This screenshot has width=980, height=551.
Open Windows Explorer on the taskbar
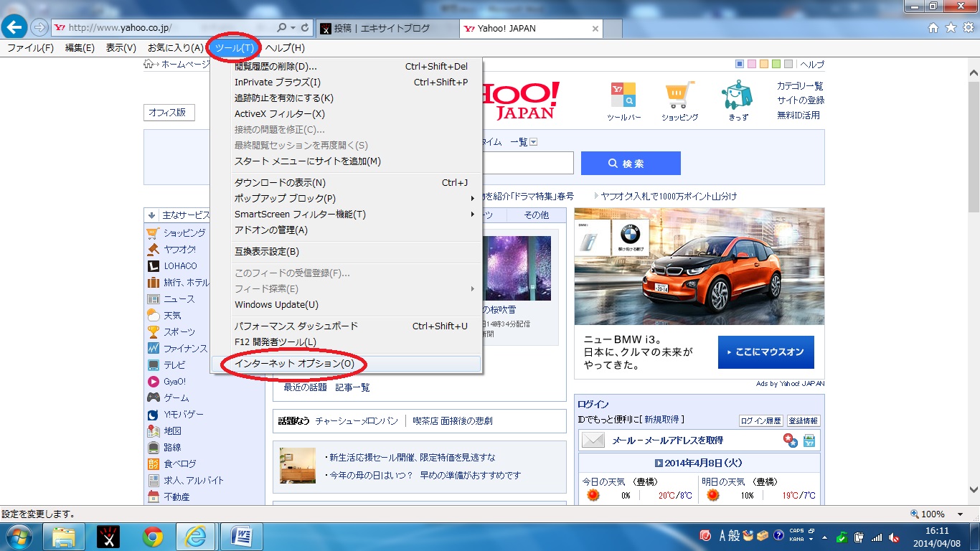tap(64, 537)
